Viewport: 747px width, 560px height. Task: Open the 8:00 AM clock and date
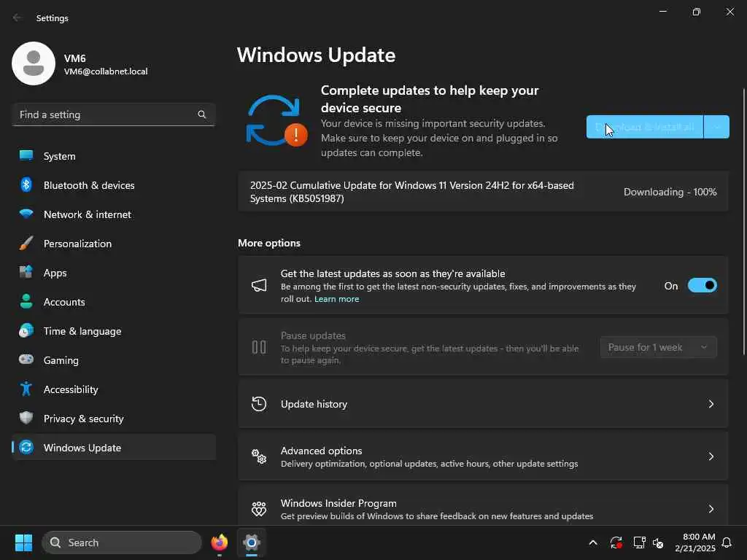pyautogui.click(x=695, y=542)
